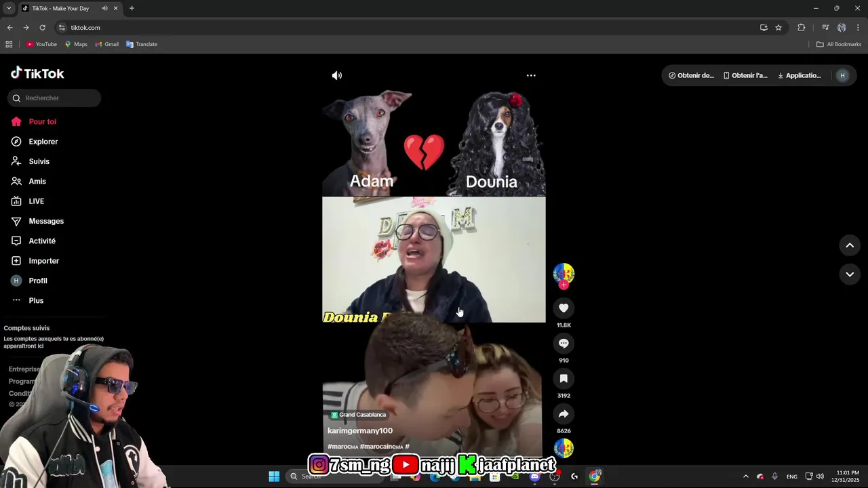Open Chrome extensions puzzle icon
Image resolution: width=868 pixels, height=488 pixels.
802,28
